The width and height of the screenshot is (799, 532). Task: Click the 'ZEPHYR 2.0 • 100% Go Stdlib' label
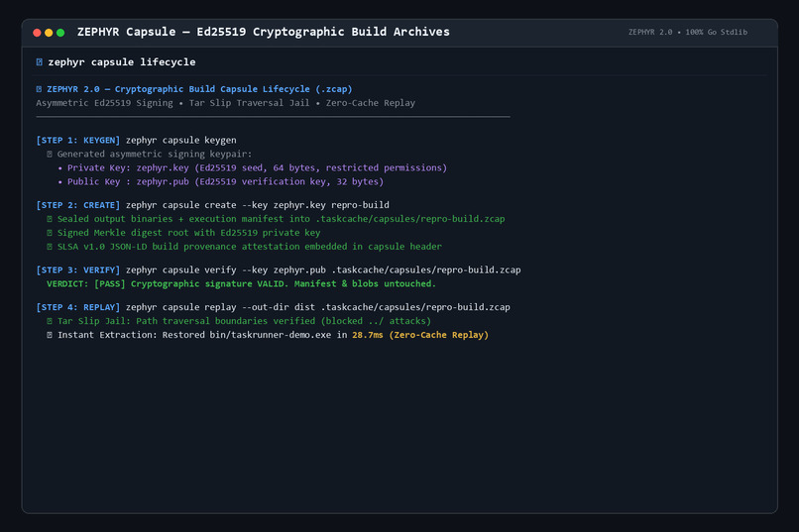tap(687, 32)
